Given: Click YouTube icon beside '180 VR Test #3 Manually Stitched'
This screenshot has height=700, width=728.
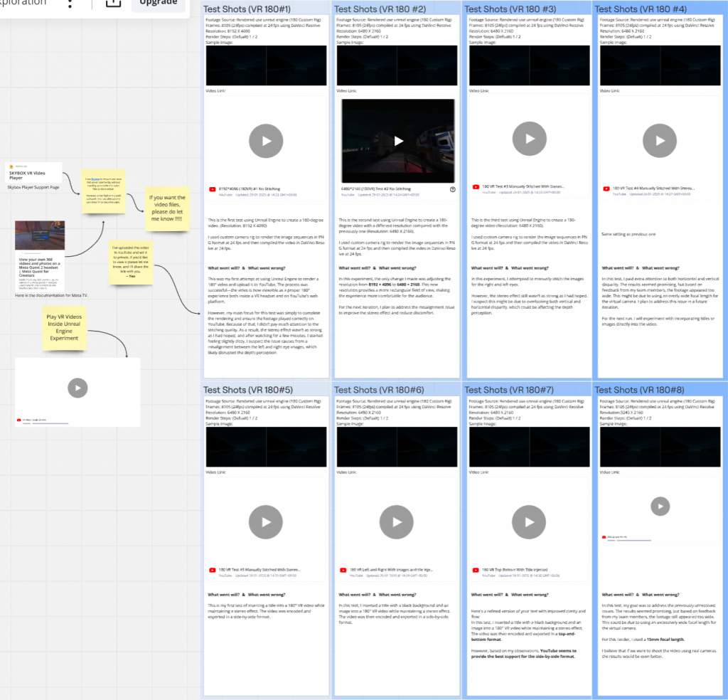Looking at the screenshot, I should [x=476, y=186].
